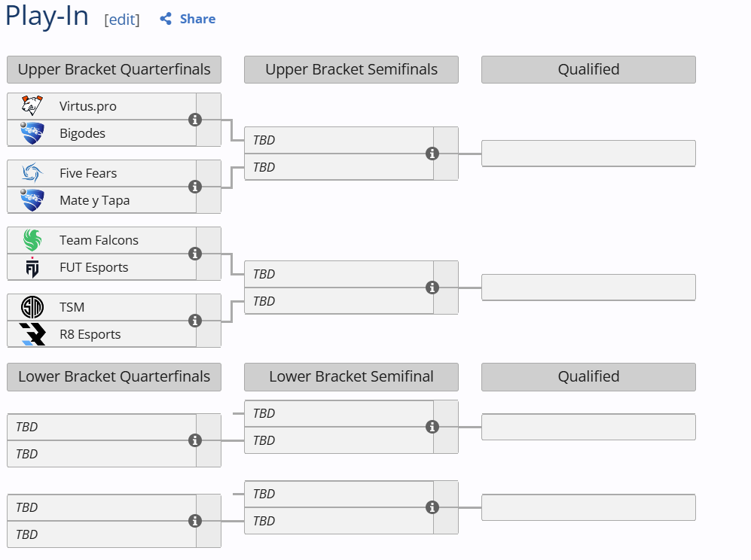The height and width of the screenshot is (560, 751).
Task: Click the Mate y Tapa team logo
Action: (x=32, y=200)
